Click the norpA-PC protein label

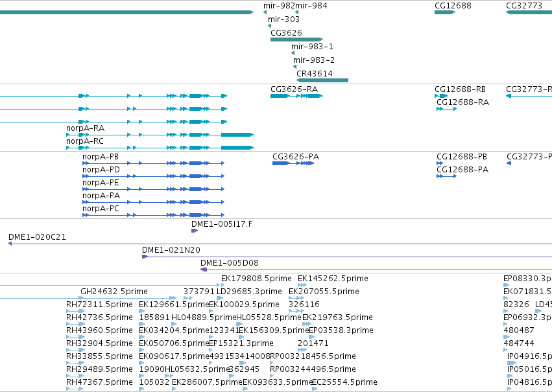pos(101,209)
